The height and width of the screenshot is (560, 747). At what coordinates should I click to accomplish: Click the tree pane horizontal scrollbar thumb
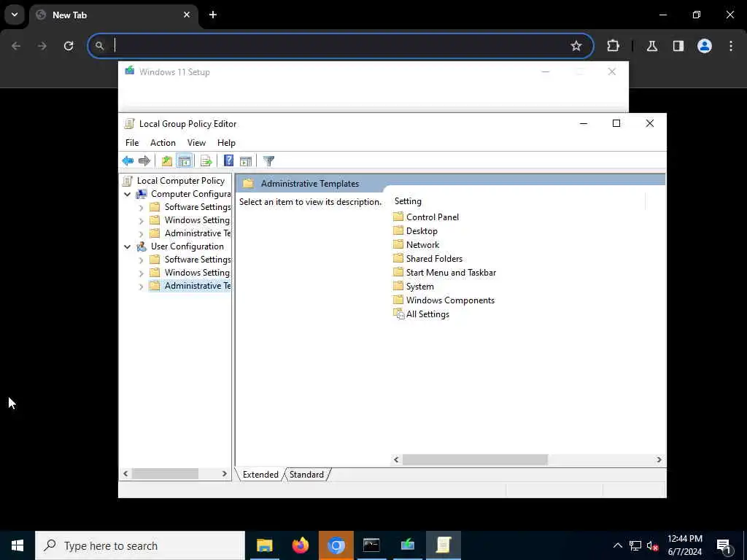tap(165, 474)
